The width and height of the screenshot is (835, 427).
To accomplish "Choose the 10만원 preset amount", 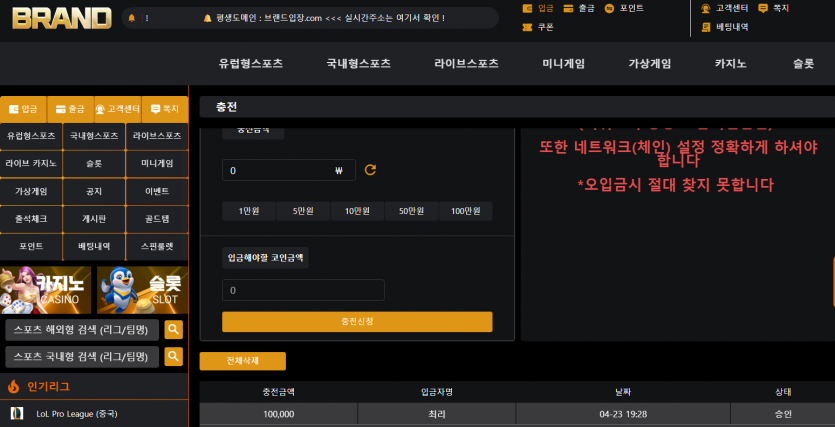I will coord(357,211).
